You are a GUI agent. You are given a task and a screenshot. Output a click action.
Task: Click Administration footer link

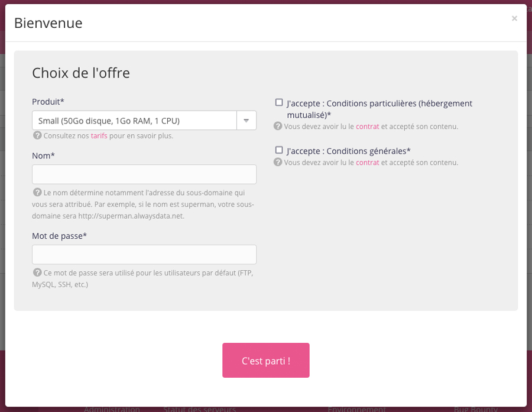[x=112, y=409]
